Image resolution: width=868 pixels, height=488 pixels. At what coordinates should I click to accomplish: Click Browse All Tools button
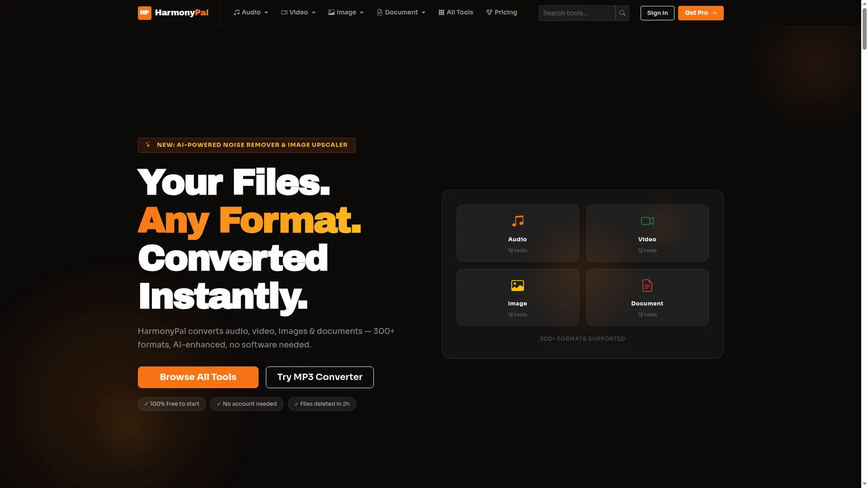198,377
